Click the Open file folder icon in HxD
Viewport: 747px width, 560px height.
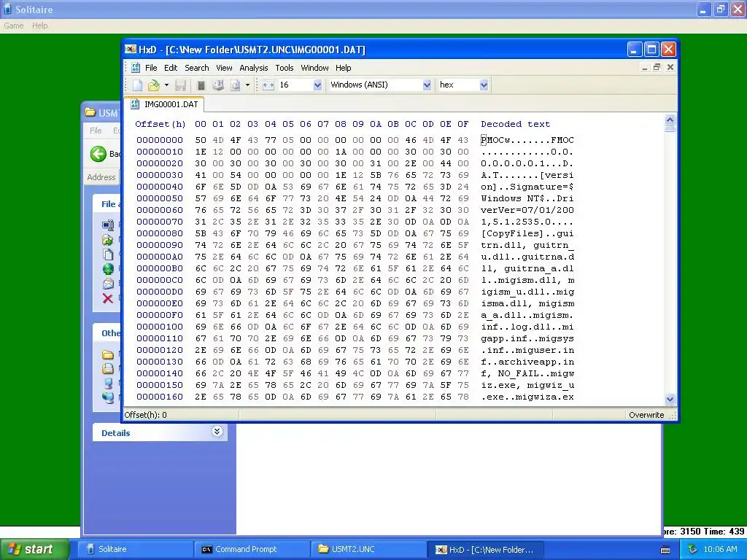click(x=153, y=85)
